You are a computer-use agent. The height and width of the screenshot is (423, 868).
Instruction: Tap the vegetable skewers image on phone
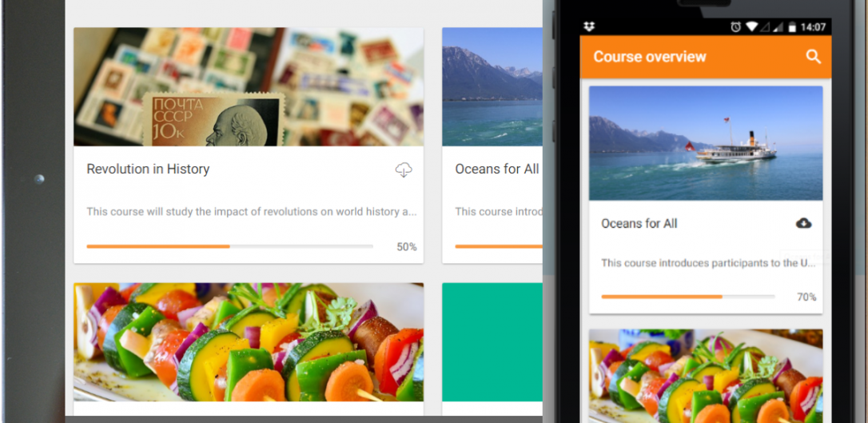(706, 376)
